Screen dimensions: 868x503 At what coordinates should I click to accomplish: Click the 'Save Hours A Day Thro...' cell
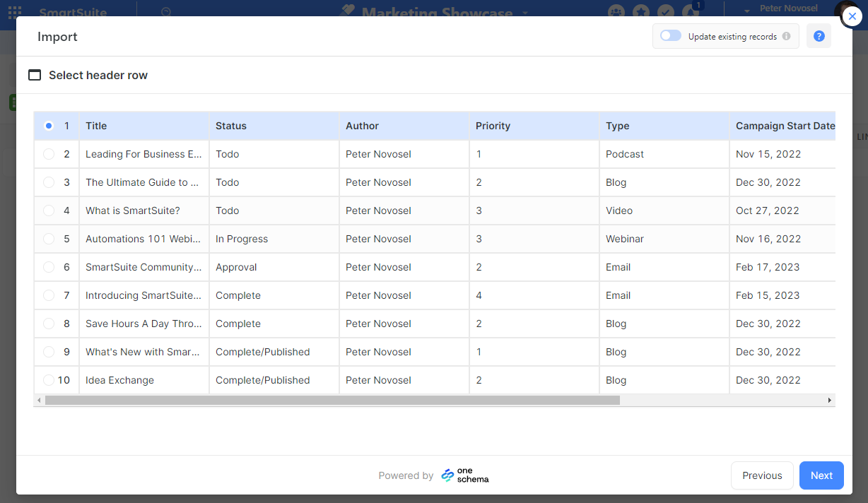pyautogui.click(x=144, y=324)
